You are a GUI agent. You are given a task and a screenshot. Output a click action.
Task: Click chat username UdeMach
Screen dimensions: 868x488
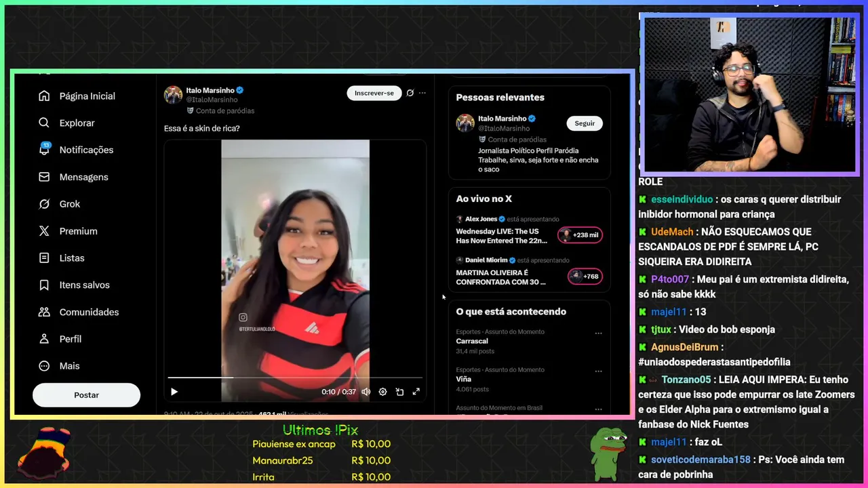[x=672, y=232]
